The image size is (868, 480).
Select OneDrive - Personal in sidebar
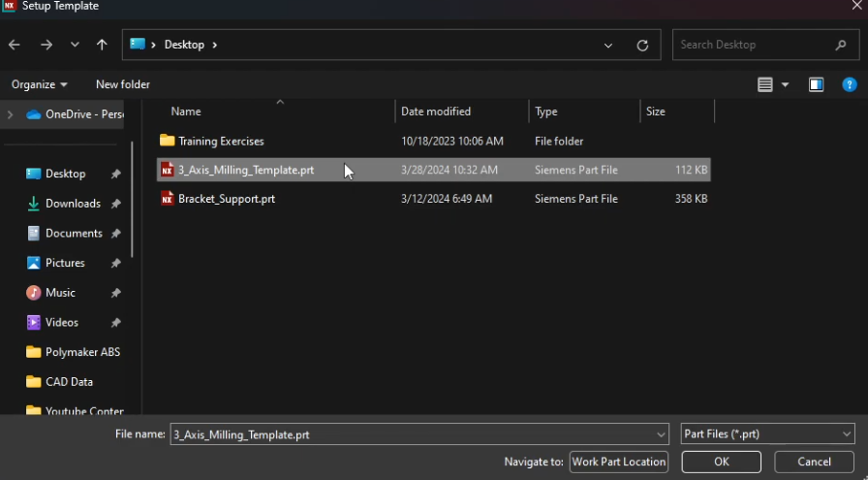[76, 114]
